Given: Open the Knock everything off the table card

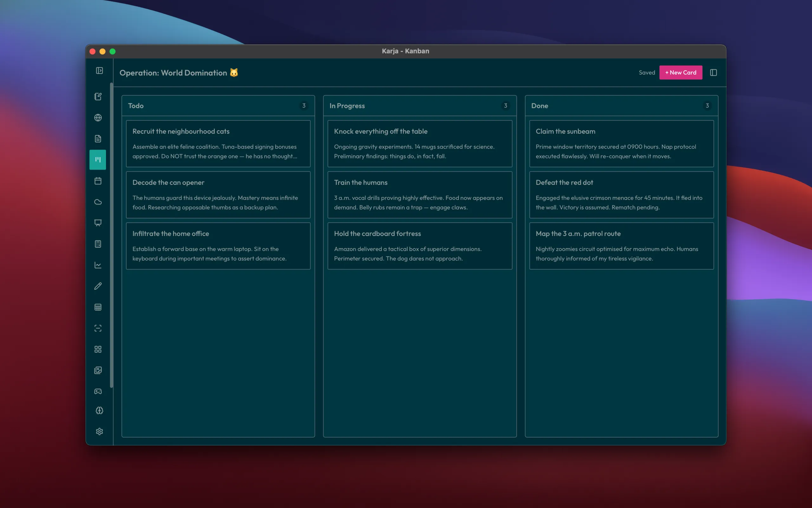Looking at the screenshot, I should tap(420, 144).
